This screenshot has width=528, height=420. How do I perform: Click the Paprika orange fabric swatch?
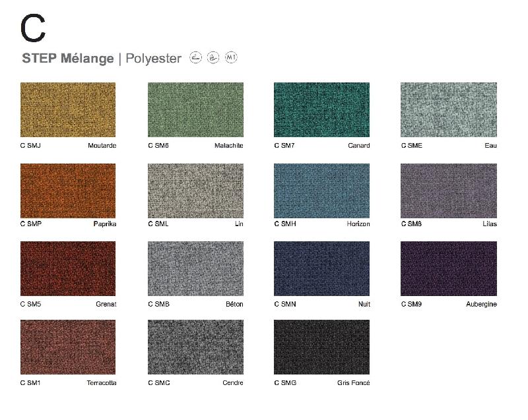tap(68, 191)
